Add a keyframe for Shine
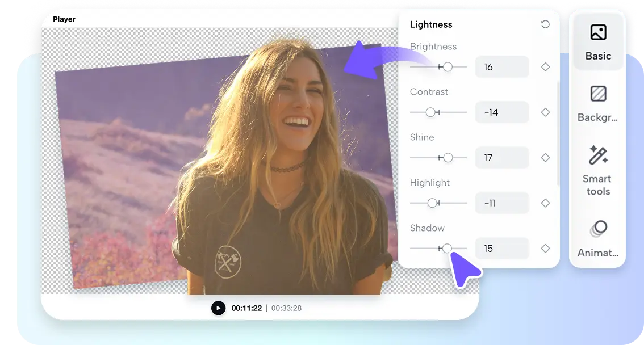The height and width of the screenshot is (345, 644). pos(545,157)
